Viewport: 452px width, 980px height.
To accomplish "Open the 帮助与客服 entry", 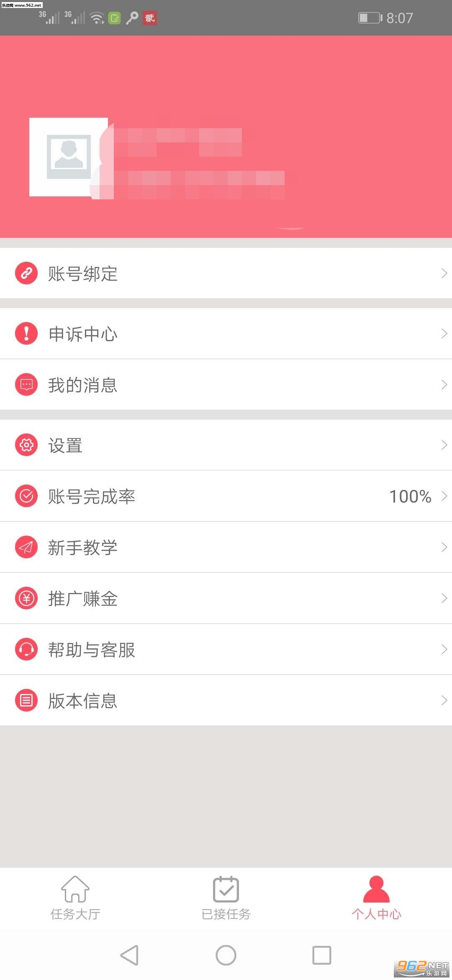I will point(91,650).
